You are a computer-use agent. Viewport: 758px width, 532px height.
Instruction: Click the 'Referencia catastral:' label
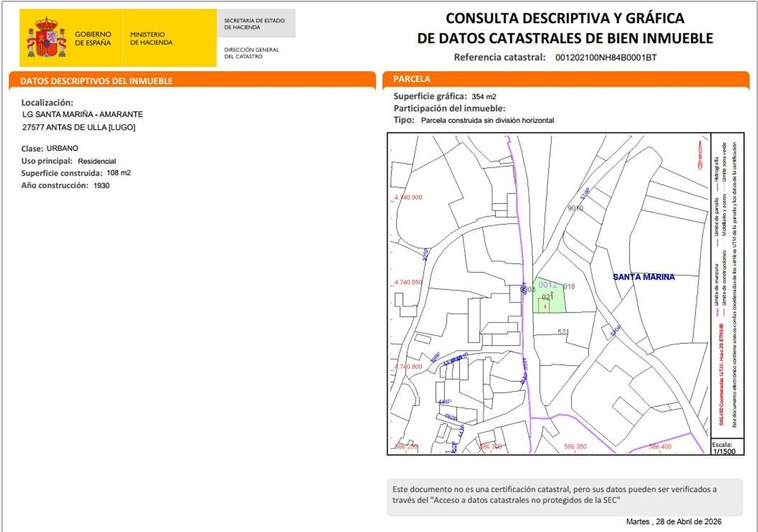coord(500,57)
